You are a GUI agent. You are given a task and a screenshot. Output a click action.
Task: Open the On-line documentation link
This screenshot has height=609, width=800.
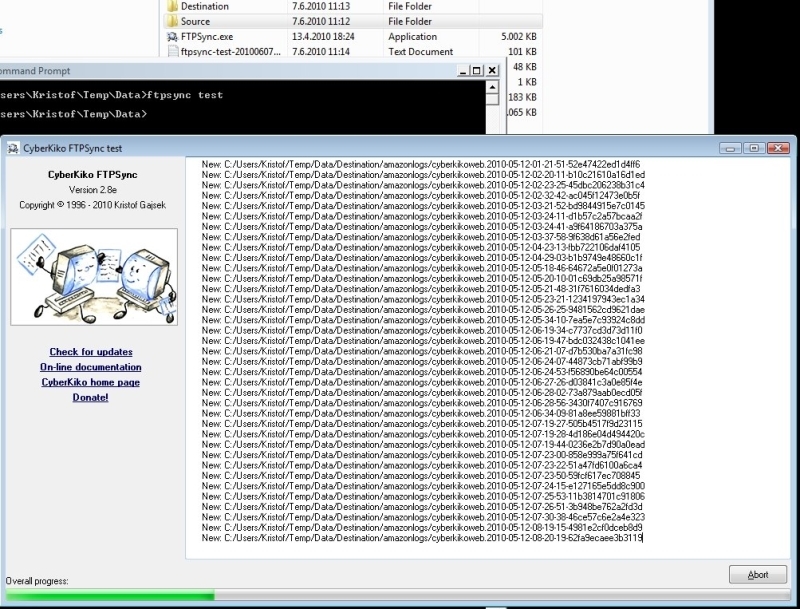[x=90, y=367]
